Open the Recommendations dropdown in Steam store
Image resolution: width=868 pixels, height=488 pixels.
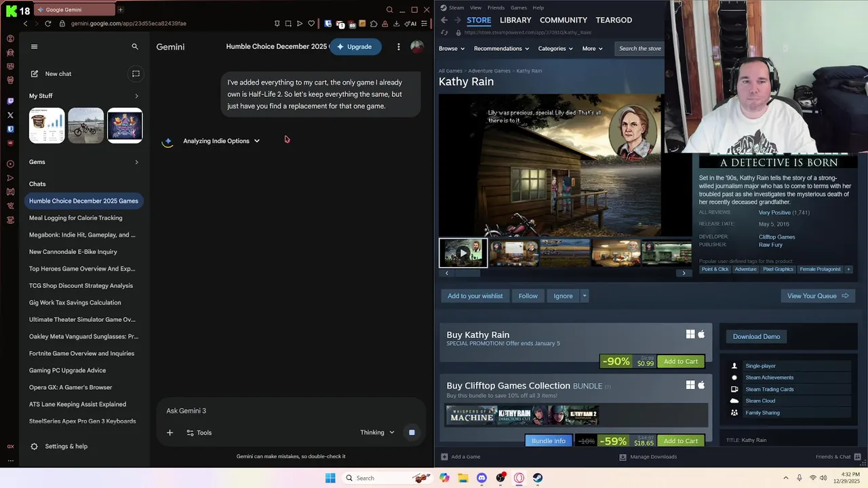[502, 49]
